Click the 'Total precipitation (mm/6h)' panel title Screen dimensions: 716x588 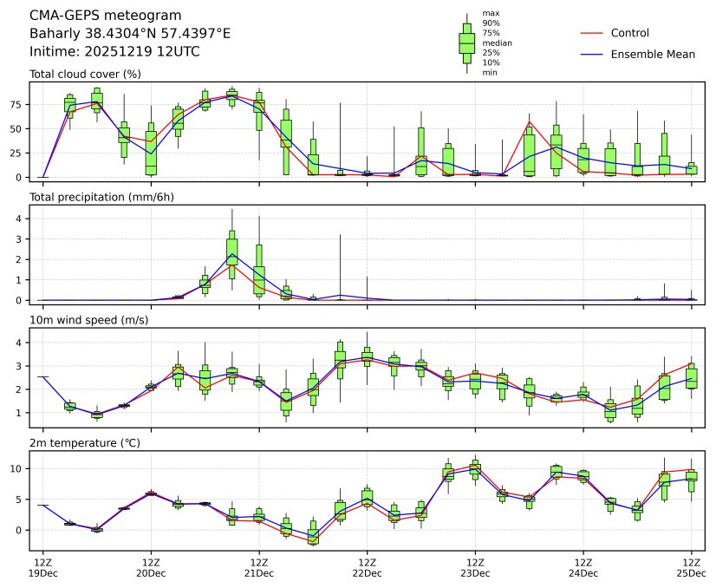[x=102, y=197]
